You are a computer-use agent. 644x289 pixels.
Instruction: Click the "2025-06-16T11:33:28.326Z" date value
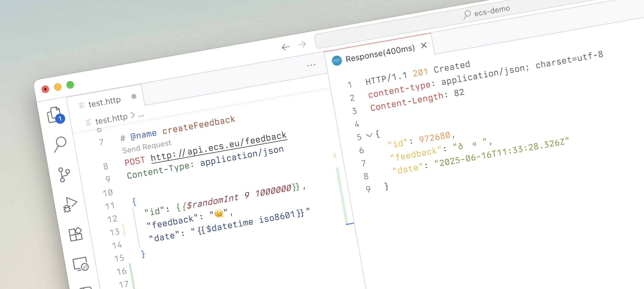pyautogui.click(x=501, y=152)
